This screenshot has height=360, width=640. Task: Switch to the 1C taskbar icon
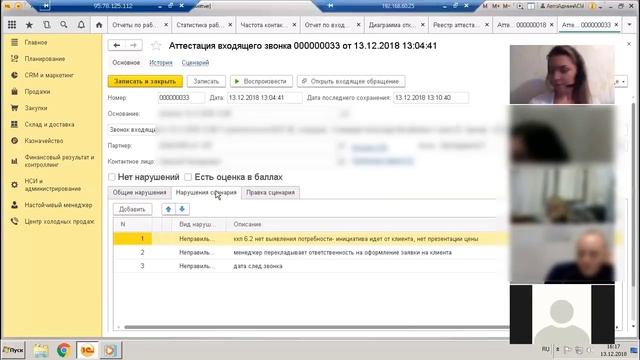point(87,350)
